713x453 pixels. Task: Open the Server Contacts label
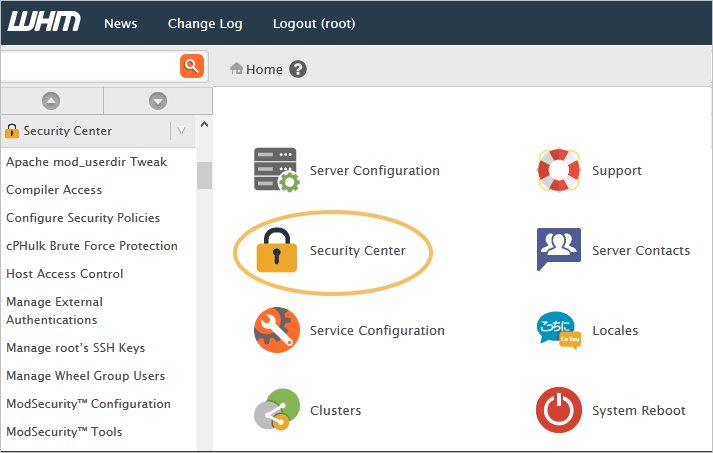click(x=641, y=251)
